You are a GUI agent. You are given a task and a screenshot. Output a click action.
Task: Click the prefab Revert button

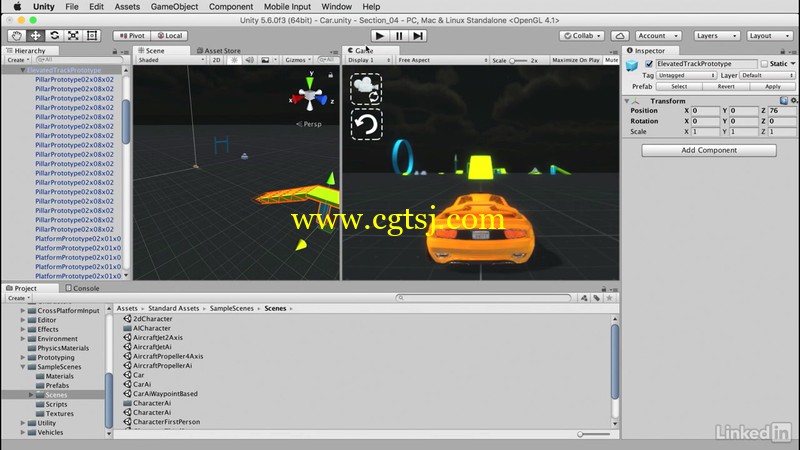point(726,86)
